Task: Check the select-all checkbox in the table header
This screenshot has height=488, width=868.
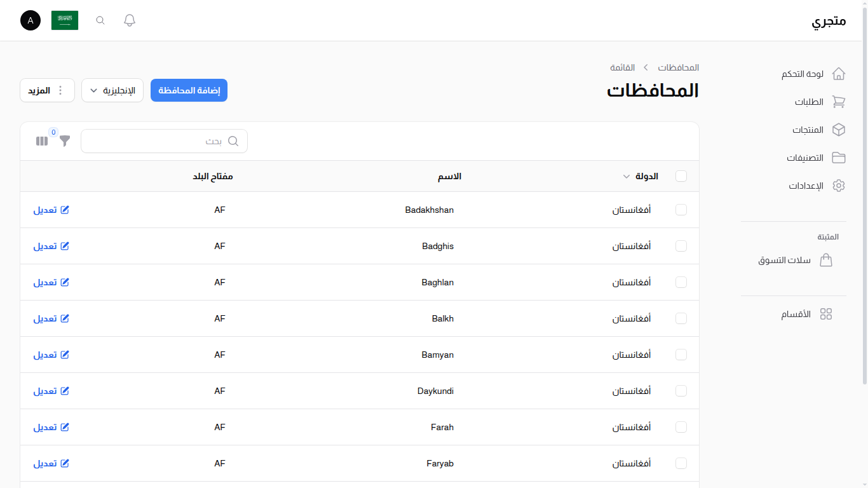Action: point(681,176)
